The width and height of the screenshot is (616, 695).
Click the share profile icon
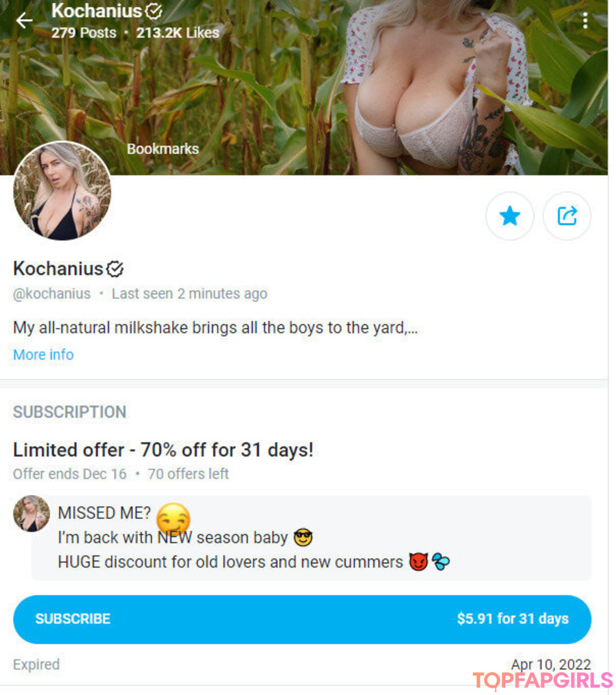click(567, 216)
